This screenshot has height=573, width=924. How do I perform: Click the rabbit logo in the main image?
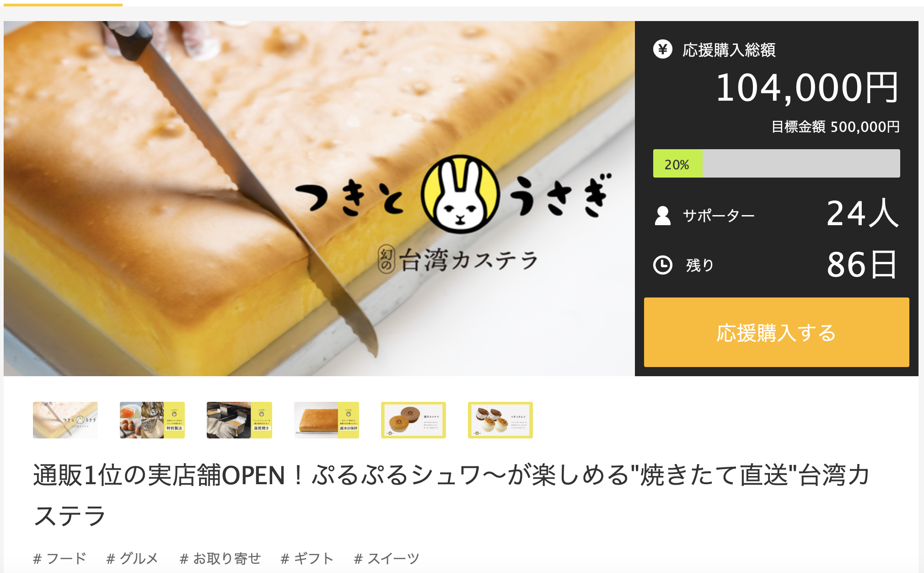coord(460,194)
